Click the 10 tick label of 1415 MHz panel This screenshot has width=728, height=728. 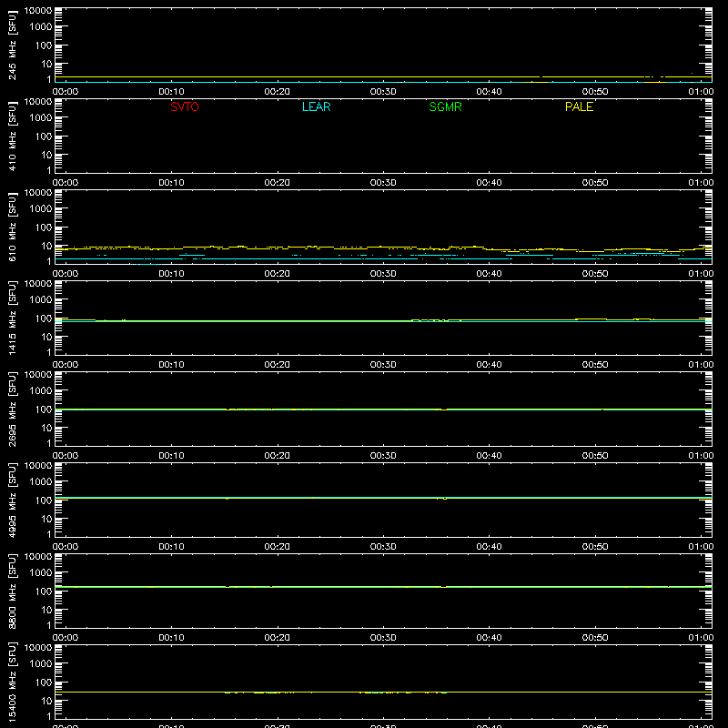tap(46, 337)
